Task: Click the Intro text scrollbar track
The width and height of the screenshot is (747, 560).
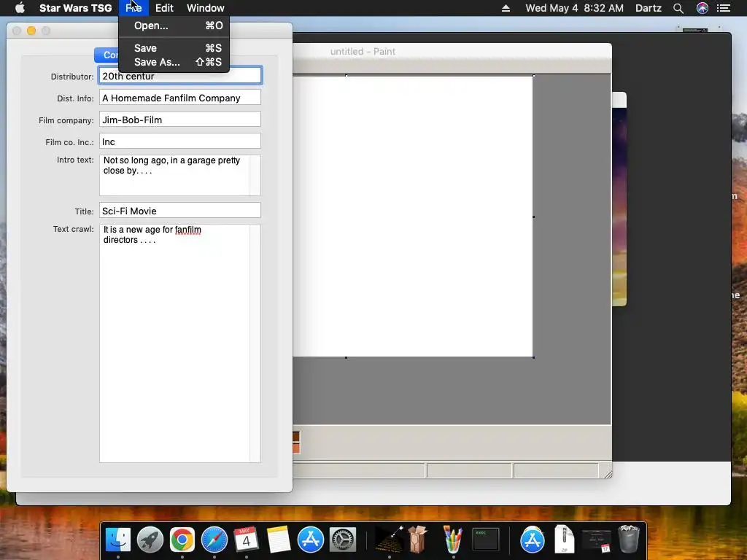Action: point(255,175)
